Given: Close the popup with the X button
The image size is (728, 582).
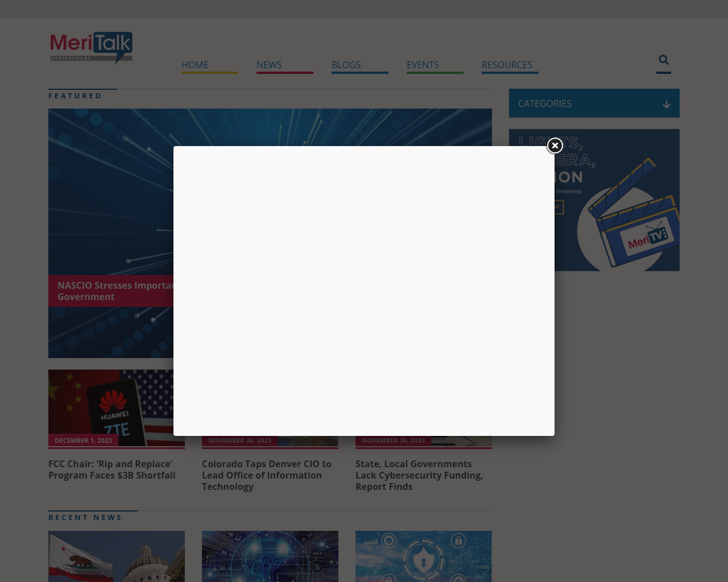Looking at the screenshot, I should (x=555, y=145).
